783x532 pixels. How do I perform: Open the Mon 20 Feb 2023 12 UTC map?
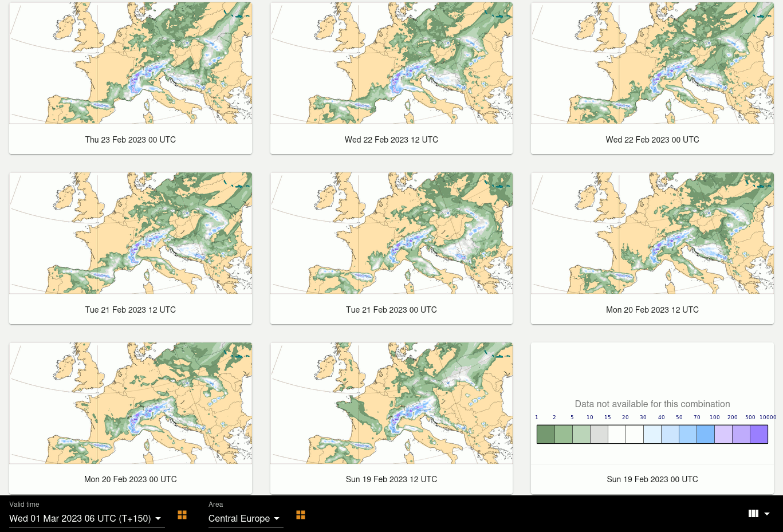coord(652,233)
